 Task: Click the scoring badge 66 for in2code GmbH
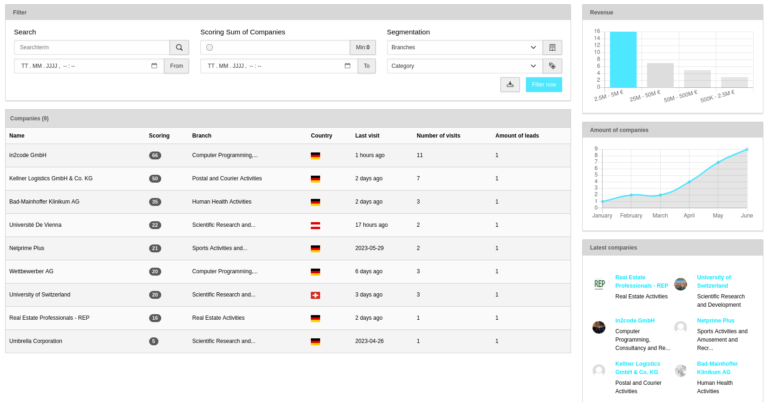(x=155, y=155)
